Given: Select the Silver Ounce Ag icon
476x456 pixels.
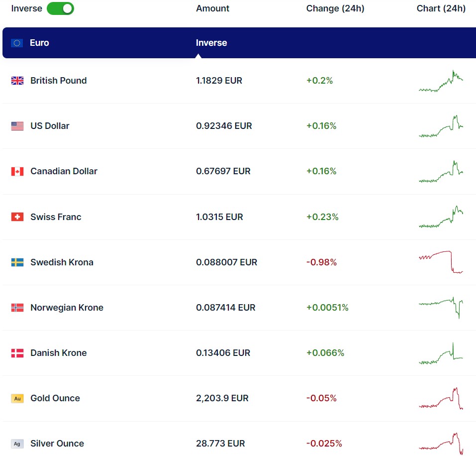Looking at the screenshot, I should (x=17, y=444).
